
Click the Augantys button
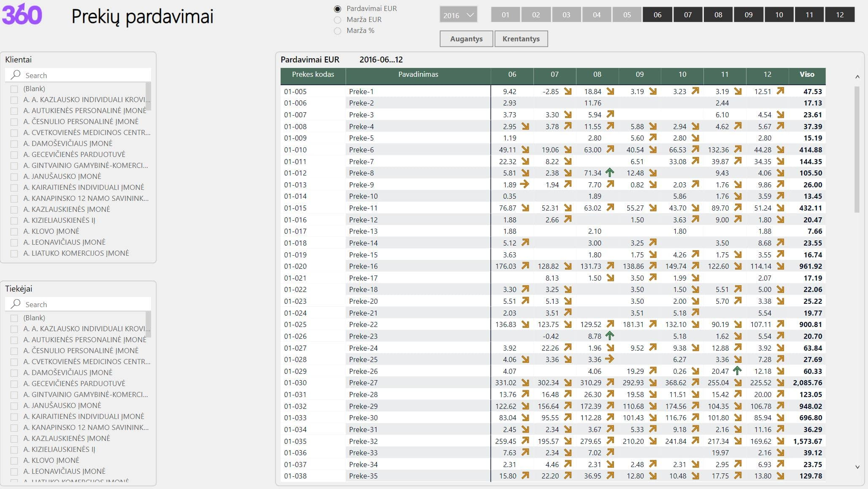point(466,39)
